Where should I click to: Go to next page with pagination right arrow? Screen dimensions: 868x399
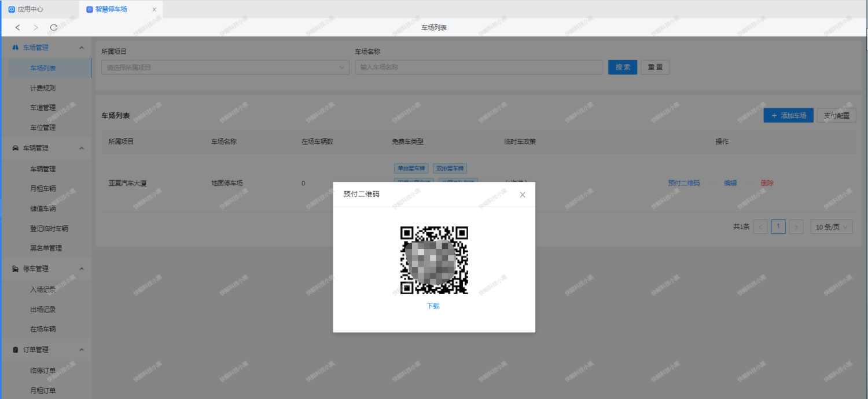[x=796, y=227]
